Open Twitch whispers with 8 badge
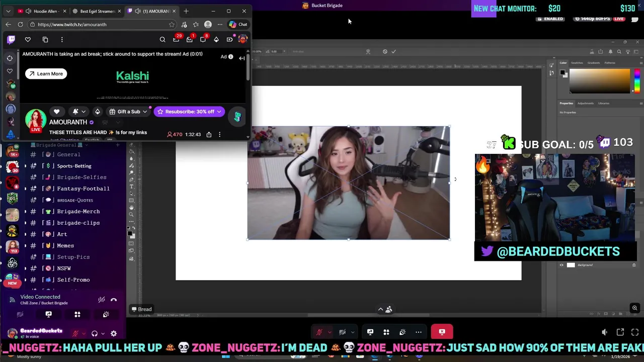The height and width of the screenshot is (362, 644). click(203, 39)
